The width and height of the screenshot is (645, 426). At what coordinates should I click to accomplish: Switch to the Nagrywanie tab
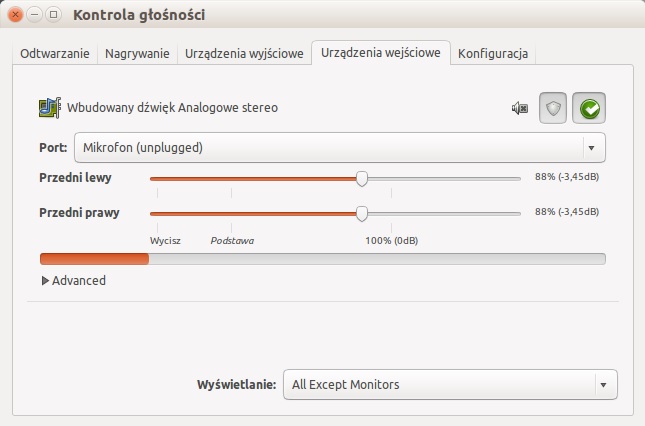[x=137, y=53]
